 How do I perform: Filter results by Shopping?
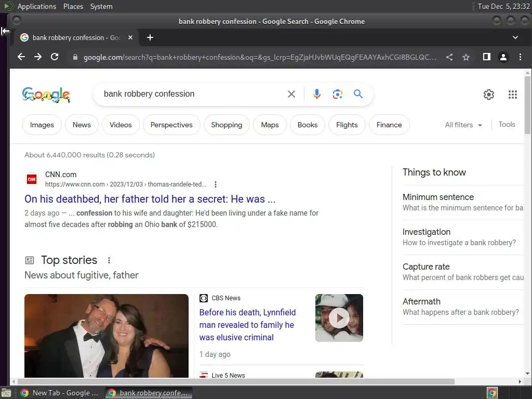(x=227, y=125)
